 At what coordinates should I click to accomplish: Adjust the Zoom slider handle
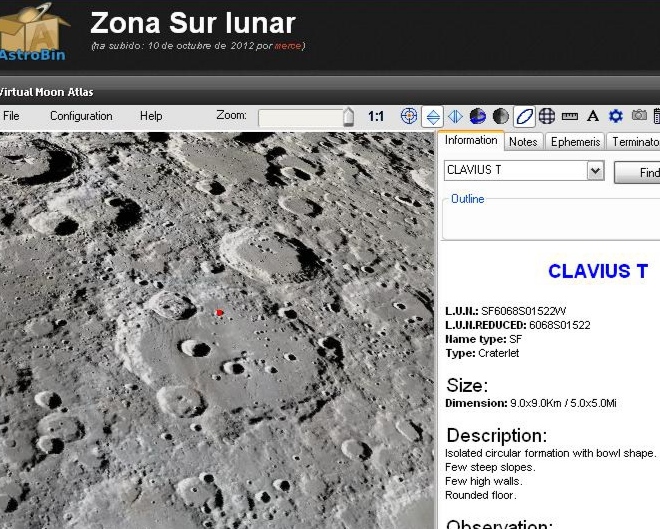[348, 117]
